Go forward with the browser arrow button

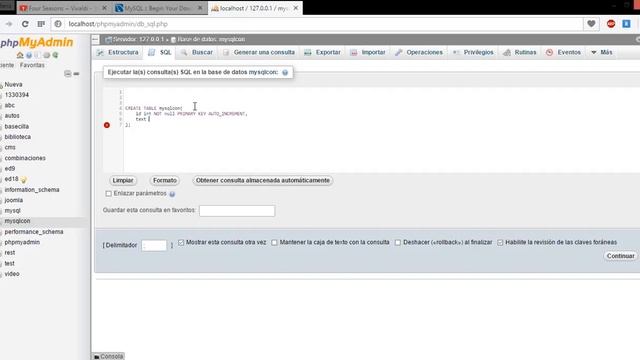(x=9, y=24)
